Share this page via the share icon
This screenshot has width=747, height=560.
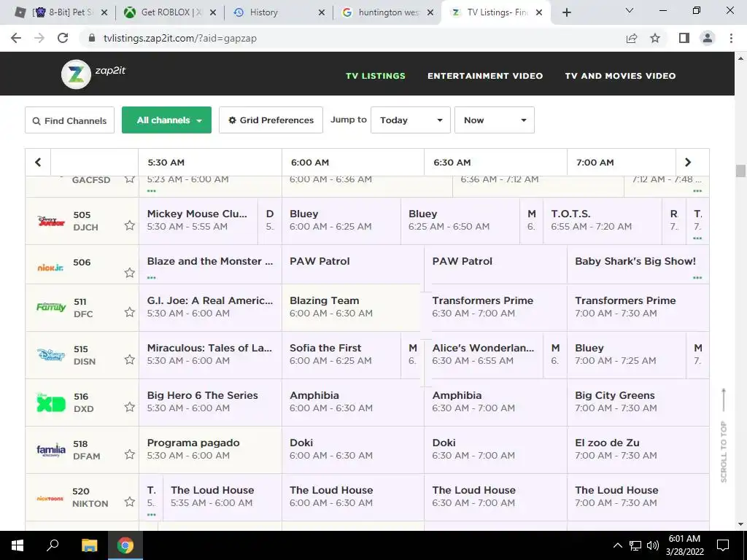tap(632, 38)
